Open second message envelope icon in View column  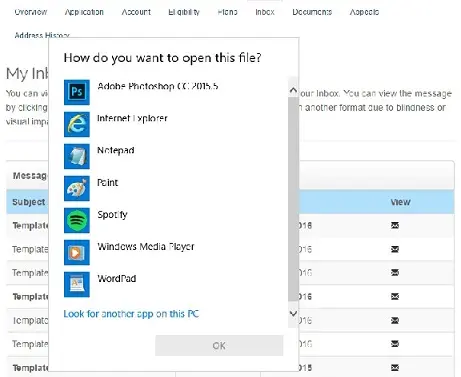point(395,249)
